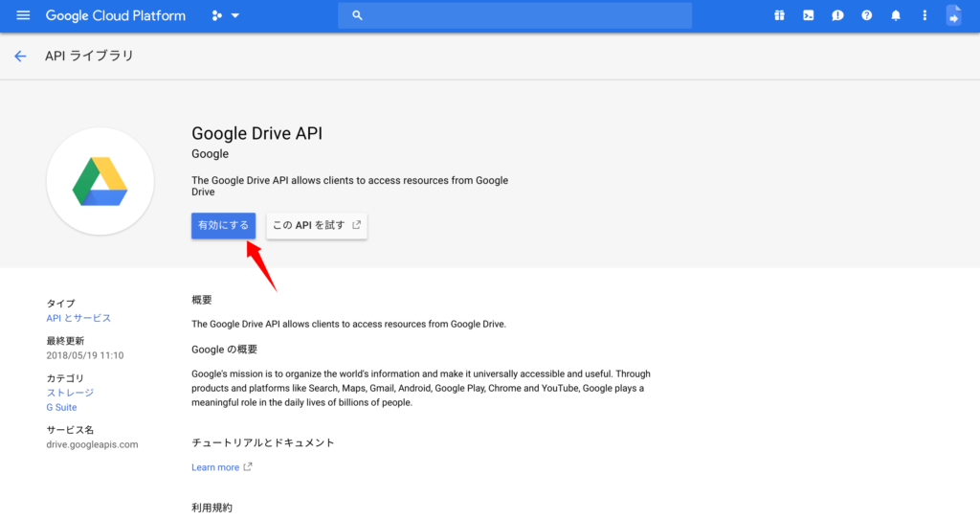
Task: Focus the top search input field
Action: pyautogui.click(x=515, y=15)
